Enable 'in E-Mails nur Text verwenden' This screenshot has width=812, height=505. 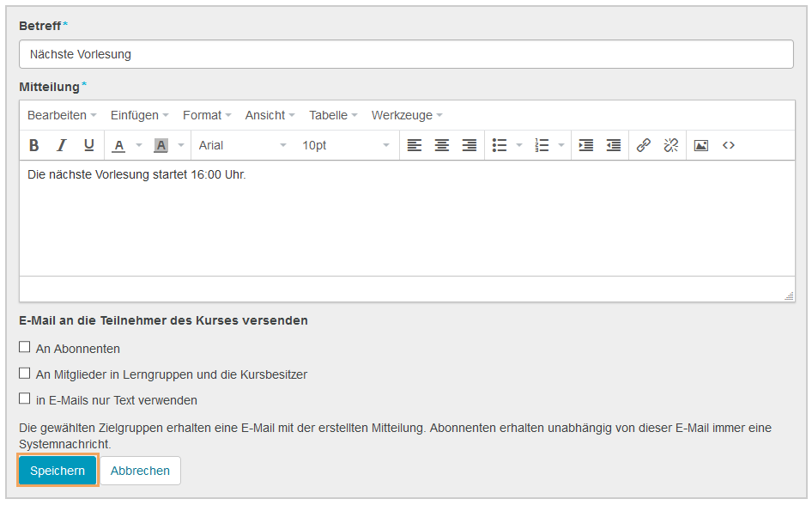[24, 399]
